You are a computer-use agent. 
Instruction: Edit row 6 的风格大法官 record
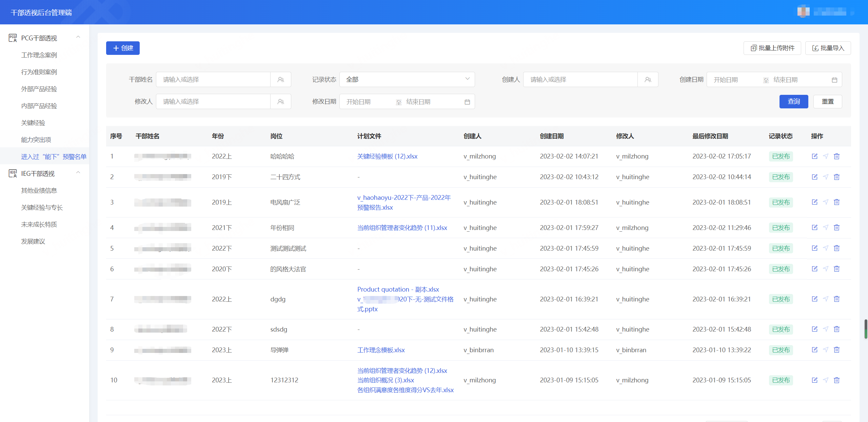pyautogui.click(x=814, y=269)
